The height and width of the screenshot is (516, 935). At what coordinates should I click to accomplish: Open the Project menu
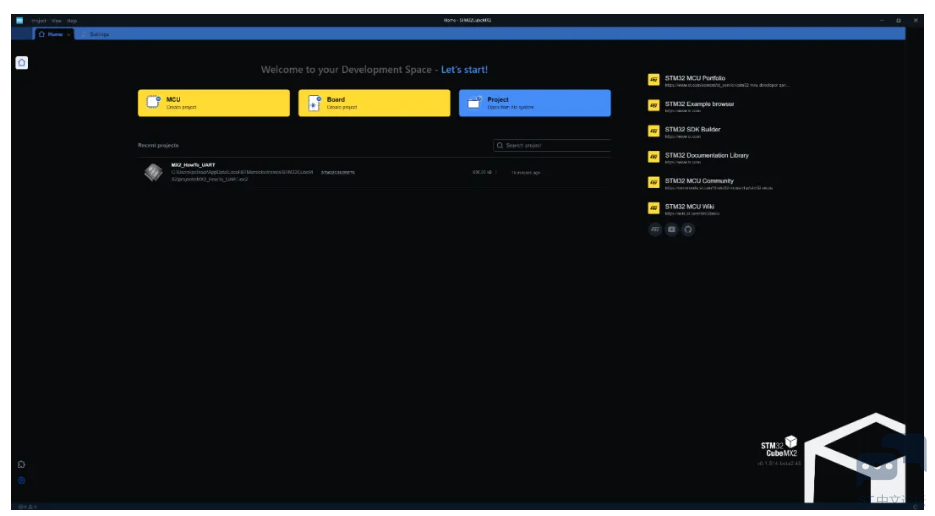39,21
